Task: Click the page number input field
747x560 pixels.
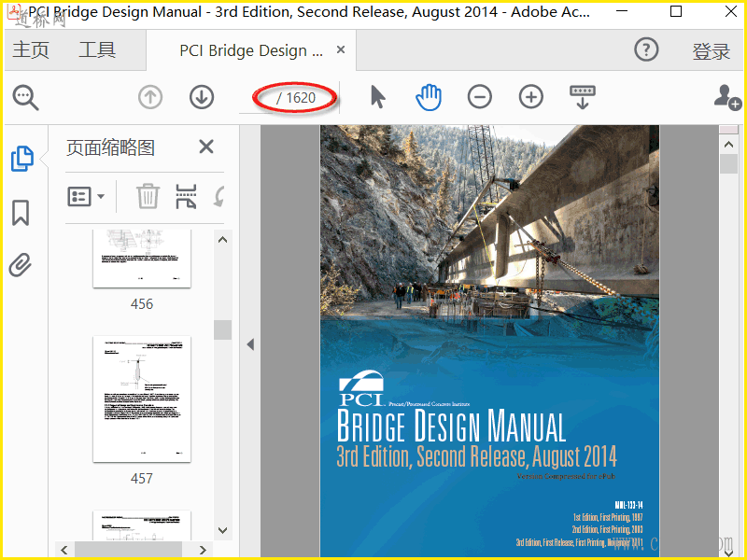Action: tap(256, 98)
